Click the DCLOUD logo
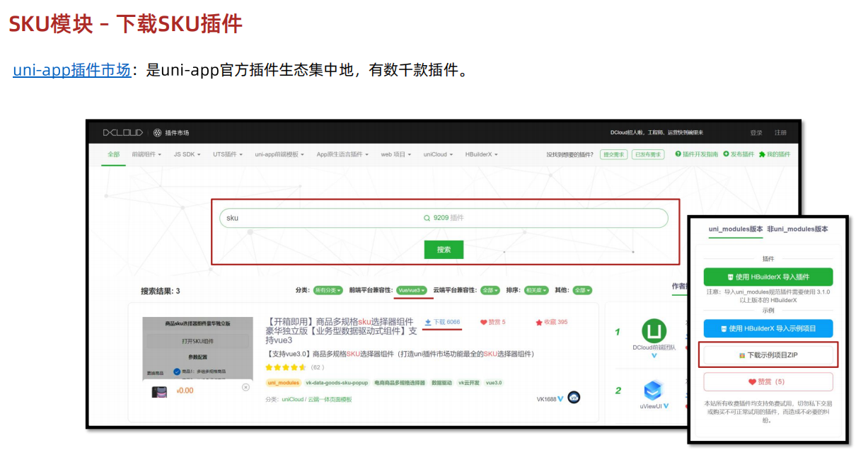The image size is (868, 455). (x=122, y=132)
